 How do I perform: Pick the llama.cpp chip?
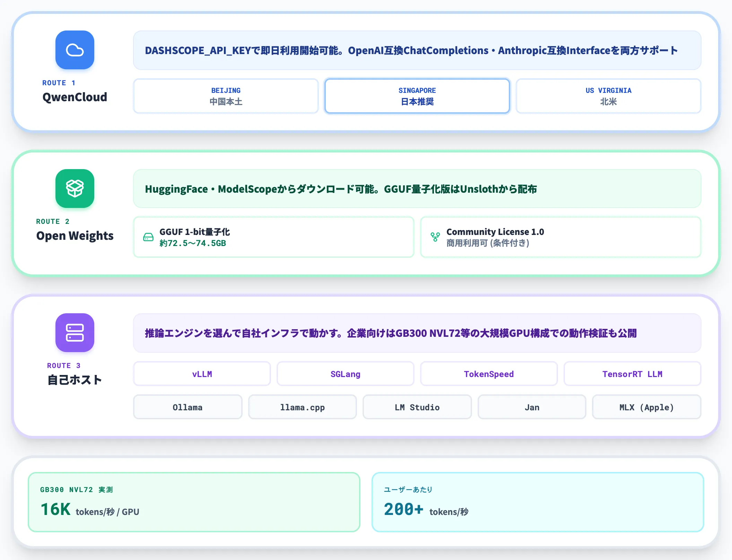[303, 407]
